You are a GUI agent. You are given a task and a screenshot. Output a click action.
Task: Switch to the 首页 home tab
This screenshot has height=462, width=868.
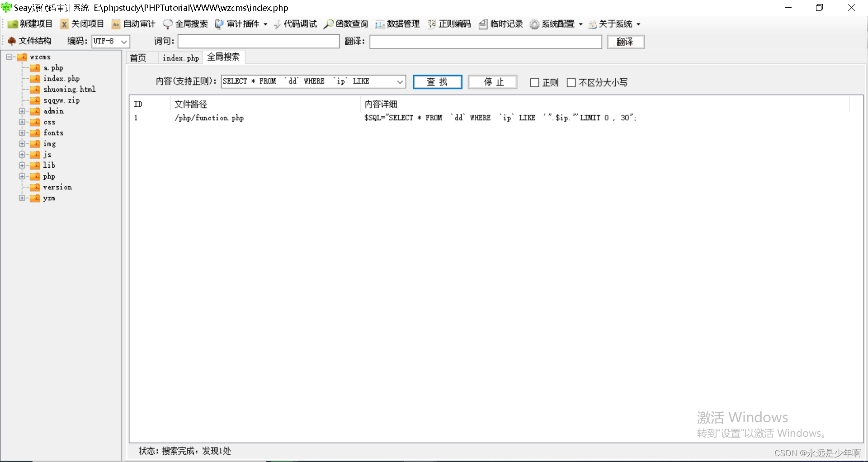tap(139, 57)
